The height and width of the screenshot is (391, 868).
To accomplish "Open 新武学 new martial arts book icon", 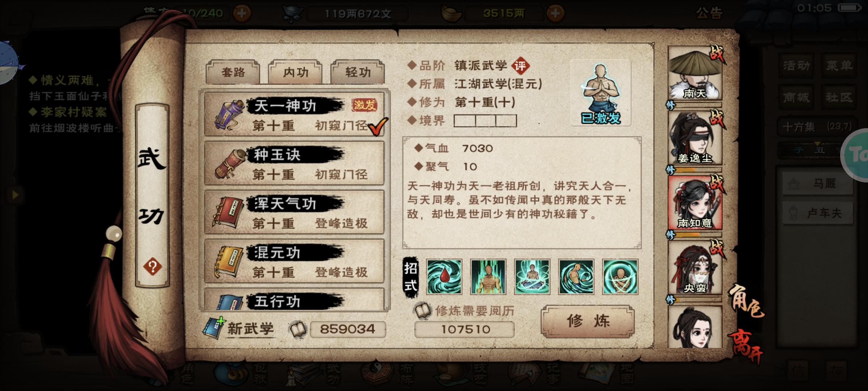I will pos(214,328).
